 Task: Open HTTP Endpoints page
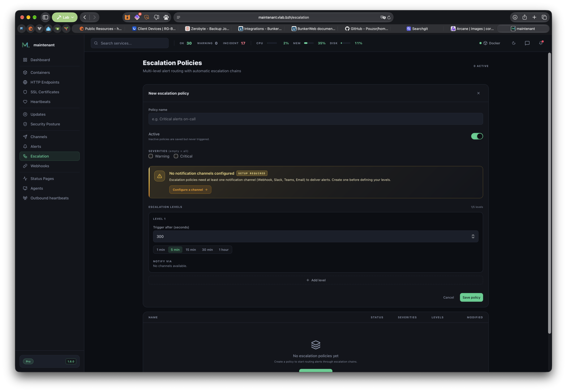coord(49,82)
